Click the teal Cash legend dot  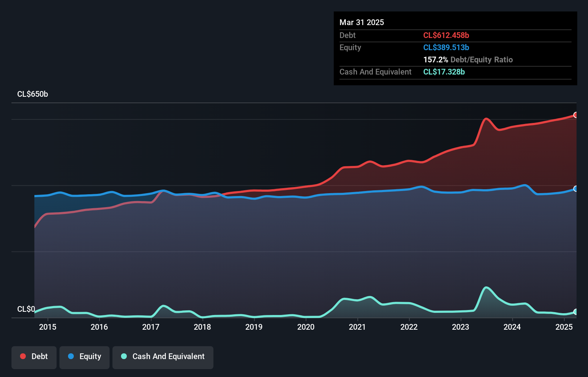pos(124,356)
